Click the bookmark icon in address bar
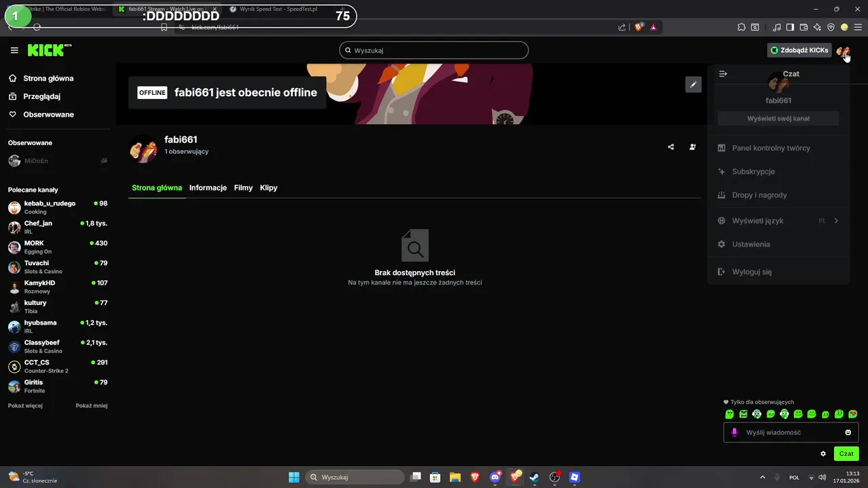The height and width of the screenshot is (488, 868). click(163, 27)
